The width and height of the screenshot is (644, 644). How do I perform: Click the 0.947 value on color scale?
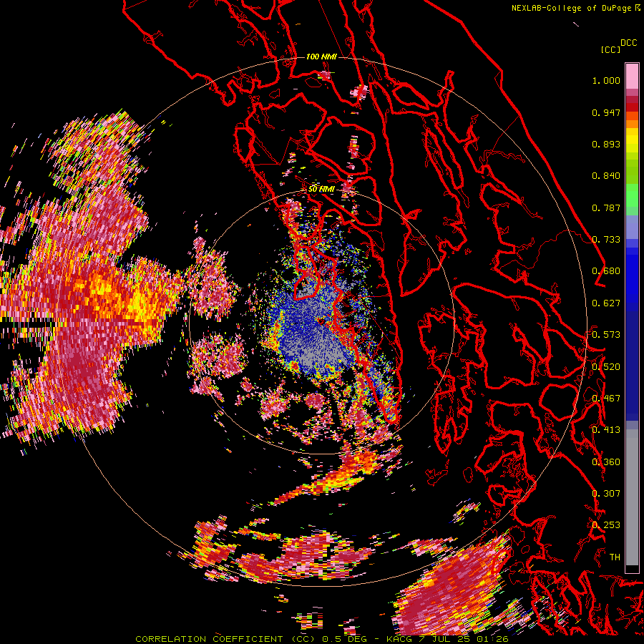[x=606, y=112]
